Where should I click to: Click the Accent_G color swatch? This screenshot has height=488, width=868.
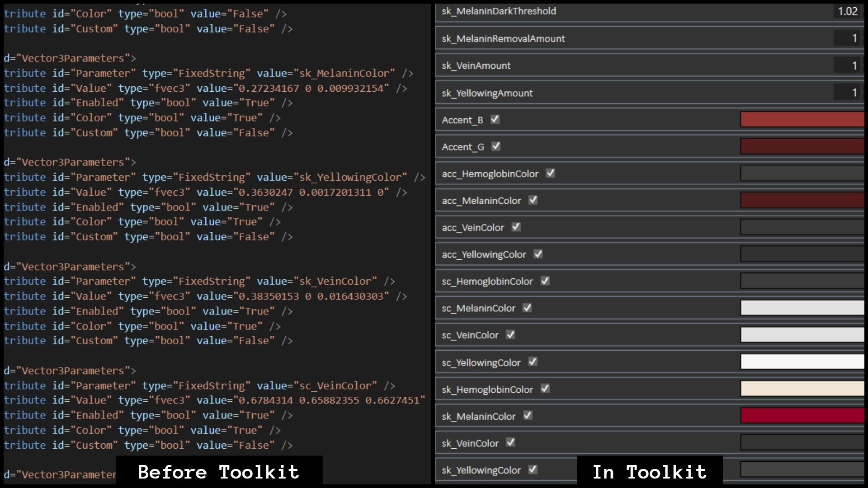(x=804, y=146)
